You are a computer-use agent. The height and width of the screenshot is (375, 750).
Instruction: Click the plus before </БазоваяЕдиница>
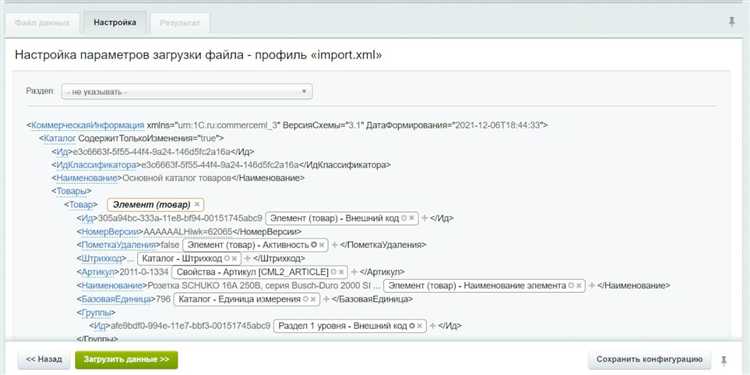pyautogui.click(x=326, y=299)
